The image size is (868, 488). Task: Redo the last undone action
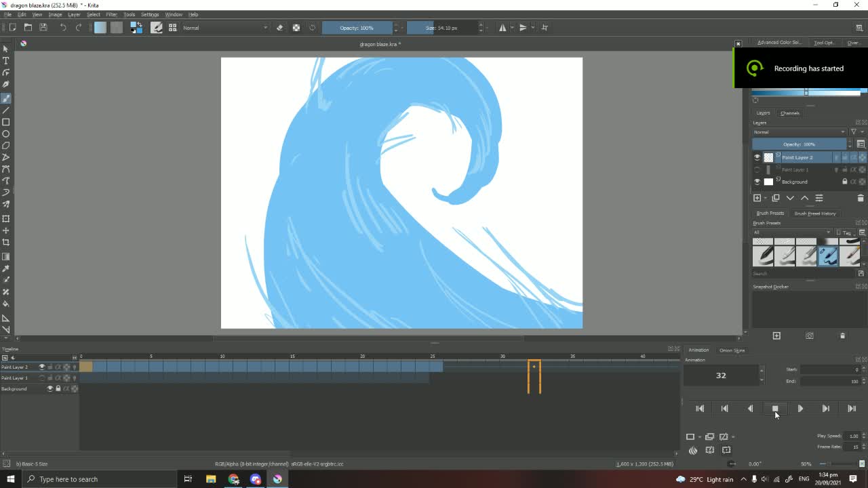click(x=79, y=28)
